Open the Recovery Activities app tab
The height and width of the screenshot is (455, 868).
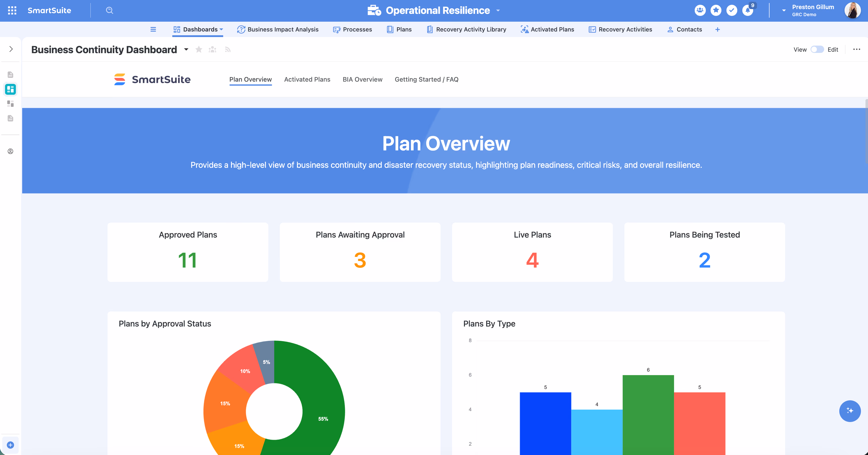tap(620, 30)
